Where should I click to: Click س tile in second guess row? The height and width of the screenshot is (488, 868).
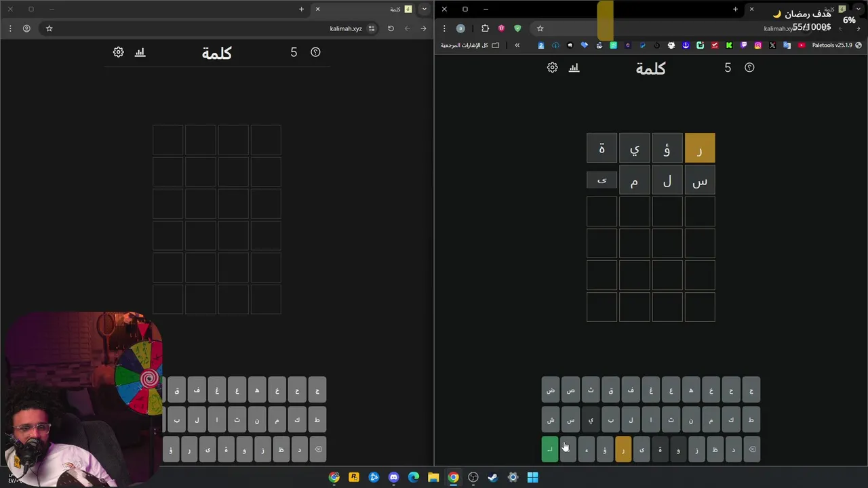(x=700, y=181)
